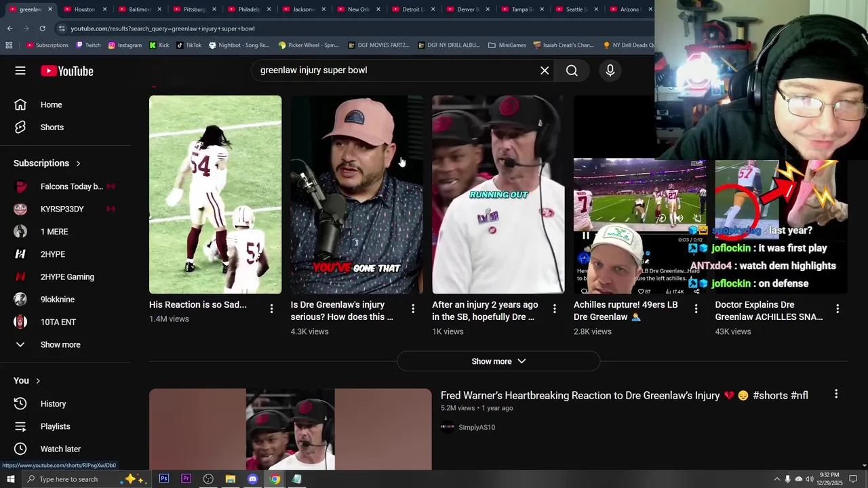Switch to the Pittsburgh browser tab
Viewport: 868px width, 488px height.
(194, 9)
